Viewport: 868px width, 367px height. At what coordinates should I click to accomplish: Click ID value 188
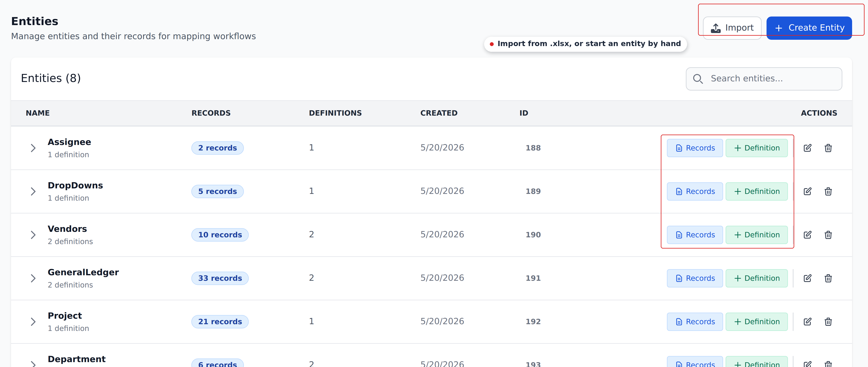click(x=533, y=148)
